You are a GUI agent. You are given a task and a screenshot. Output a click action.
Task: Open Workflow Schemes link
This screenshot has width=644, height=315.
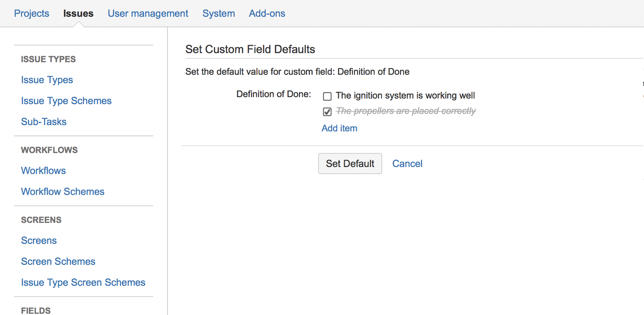tap(63, 191)
